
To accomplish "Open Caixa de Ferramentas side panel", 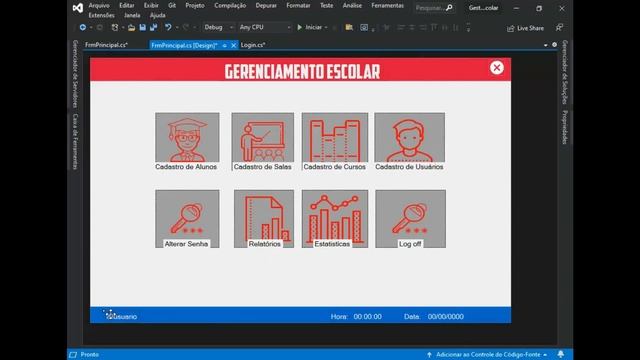I will [x=75, y=142].
